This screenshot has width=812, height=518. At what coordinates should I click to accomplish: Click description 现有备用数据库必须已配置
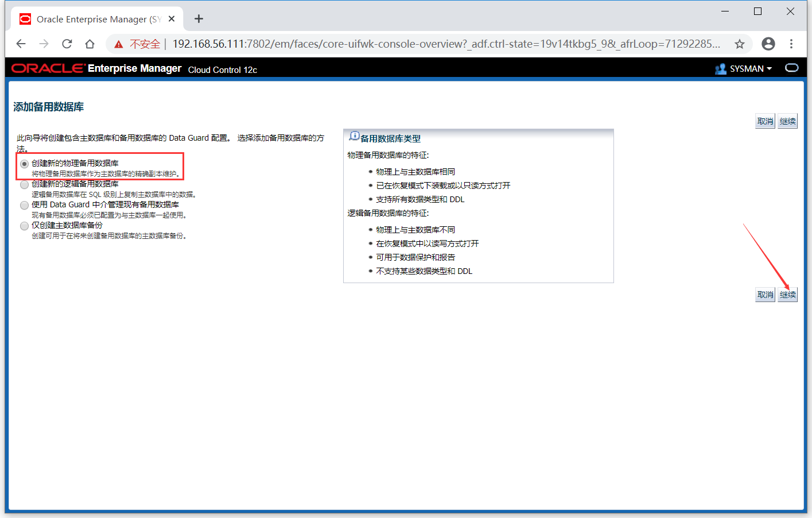[110, 215]
